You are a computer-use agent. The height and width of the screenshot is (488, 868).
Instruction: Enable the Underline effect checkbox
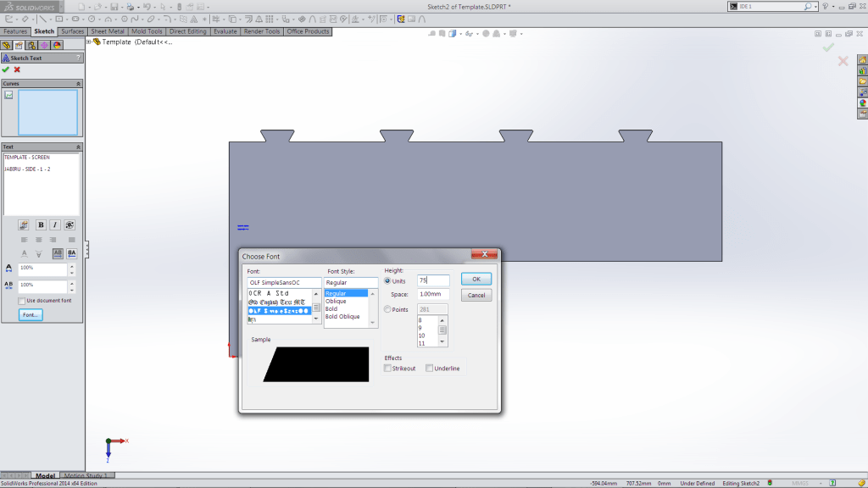430,369
